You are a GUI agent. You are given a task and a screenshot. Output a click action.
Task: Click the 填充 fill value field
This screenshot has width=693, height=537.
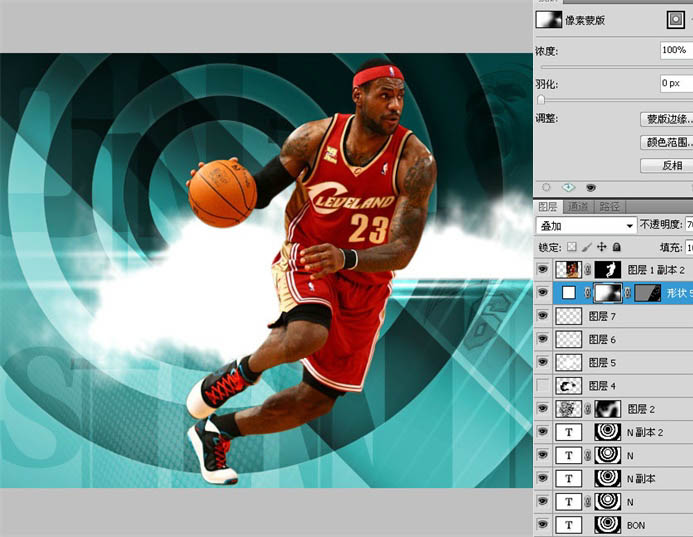[689, 247]
